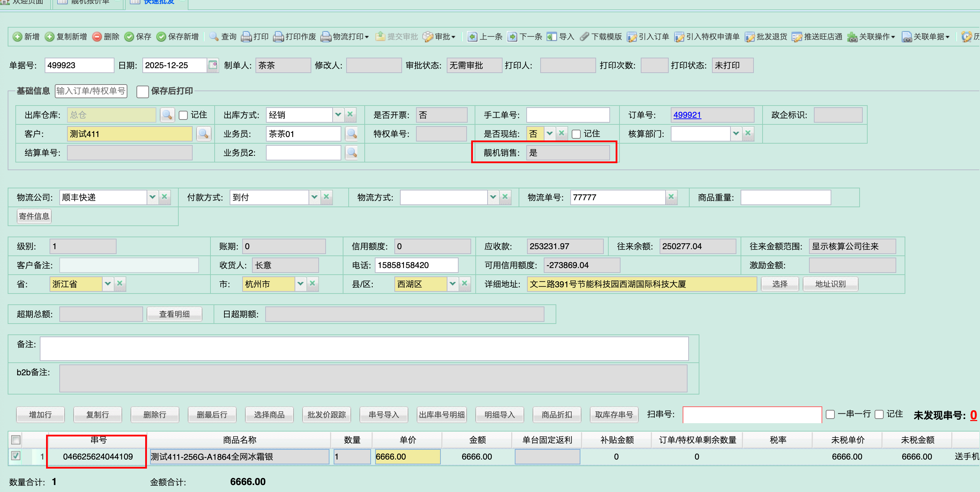Click the 查询 magnifier toolbar icon
Viewport: 980px width, 492px height.
[x=214, y=37]
